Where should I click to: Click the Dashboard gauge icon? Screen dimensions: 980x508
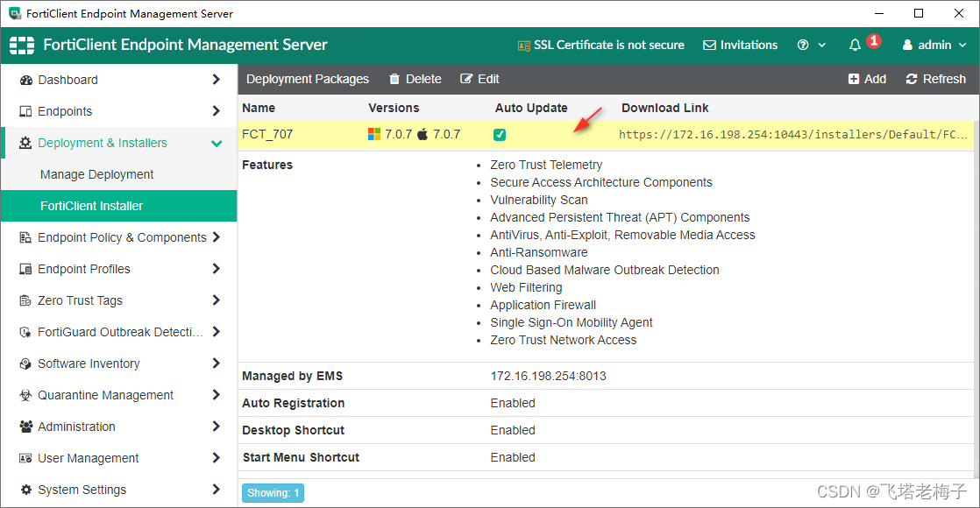click(25, 80)
